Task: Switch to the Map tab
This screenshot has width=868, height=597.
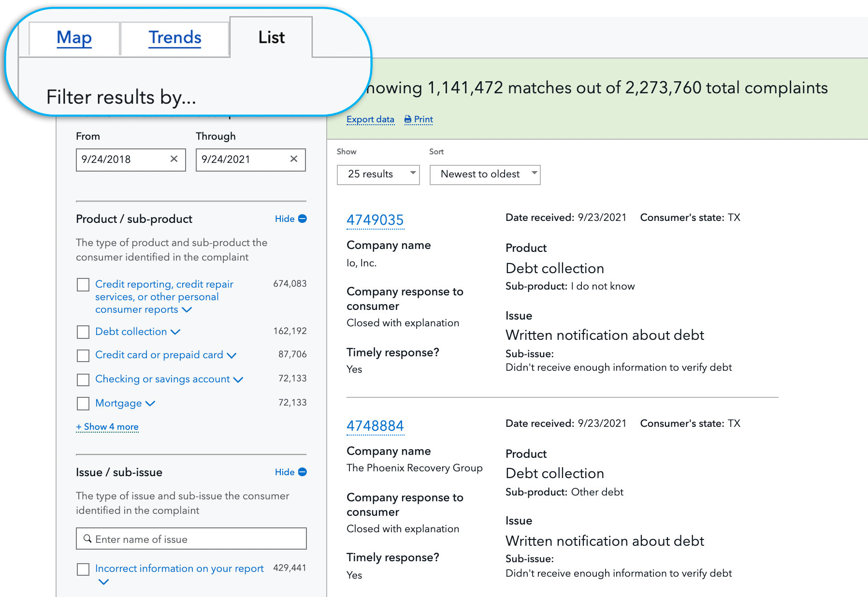Action: tap(74, 38)
